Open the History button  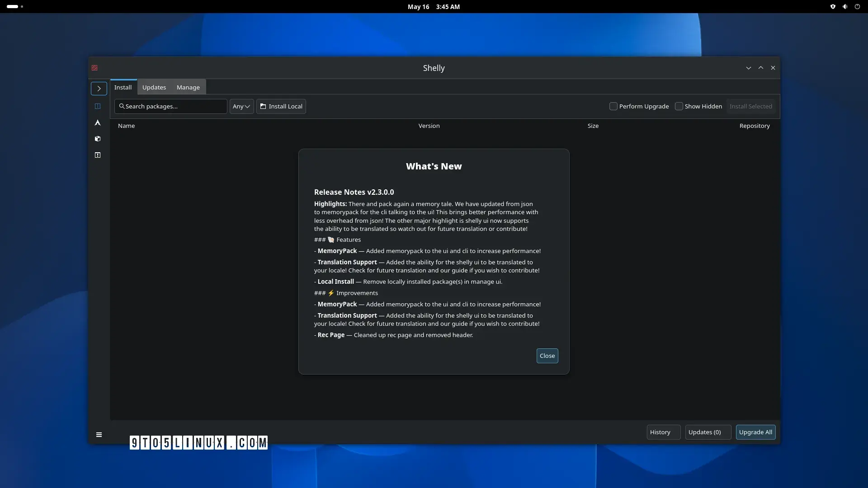pyautogui.click(x=664, y=432)
